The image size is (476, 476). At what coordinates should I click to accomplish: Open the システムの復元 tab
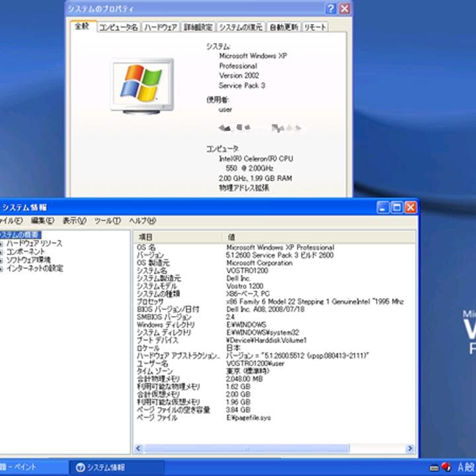241,27
